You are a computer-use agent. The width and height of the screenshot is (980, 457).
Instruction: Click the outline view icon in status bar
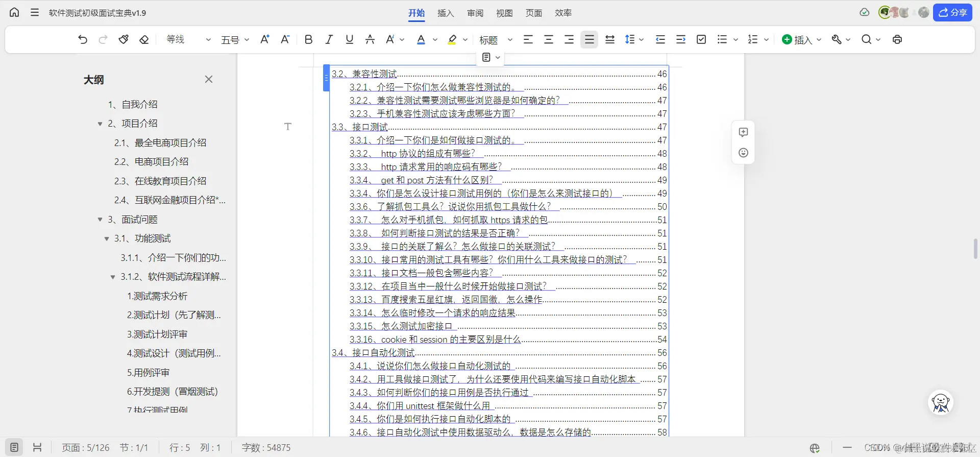[x=14, y=447]
